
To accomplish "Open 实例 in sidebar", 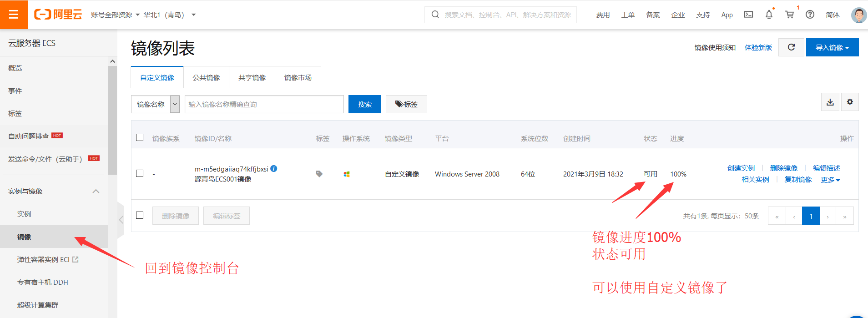I will tap(24, 214).
